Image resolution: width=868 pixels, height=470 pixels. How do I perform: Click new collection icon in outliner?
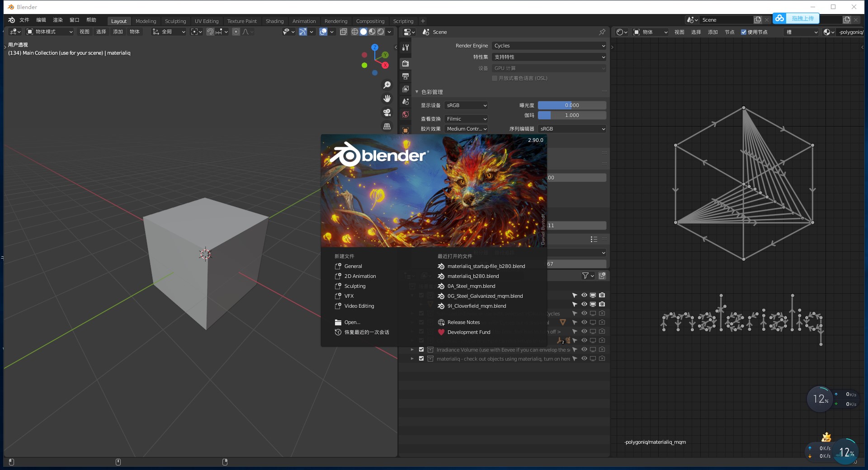point(602,276)
